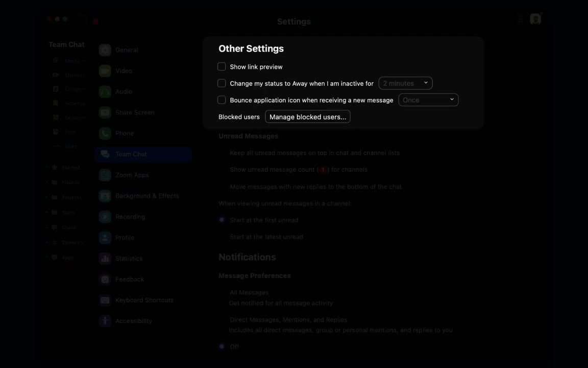Select Start at the first unread radio button
Image resolution: width=588 pixels, height=368 pixels.
click(x=222, y=220)
